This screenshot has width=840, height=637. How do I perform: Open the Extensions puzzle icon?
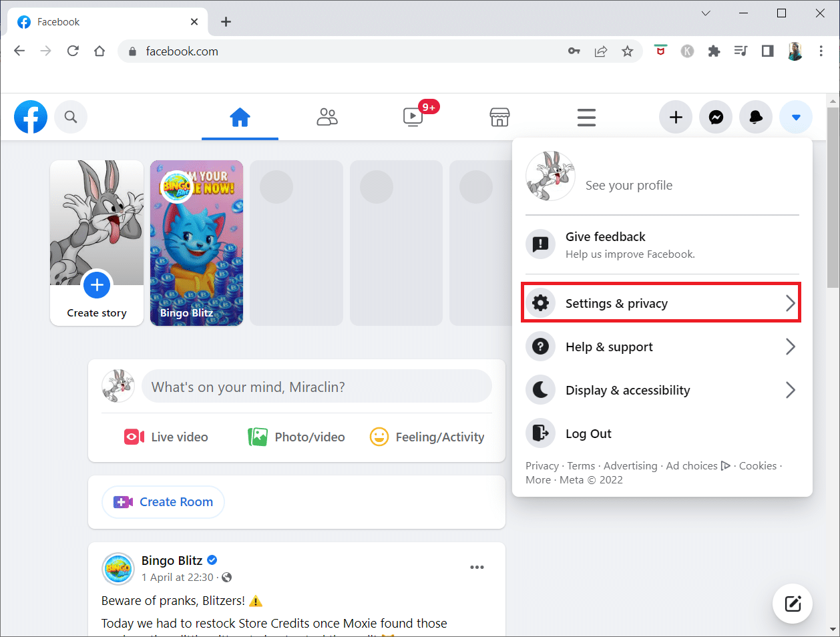pos(714,51)
